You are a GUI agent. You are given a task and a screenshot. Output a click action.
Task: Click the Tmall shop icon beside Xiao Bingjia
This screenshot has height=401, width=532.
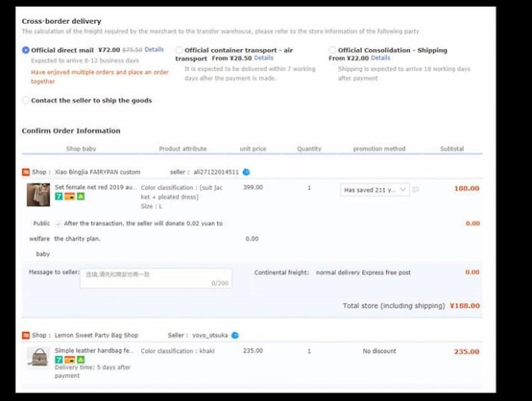pos(25,173)
